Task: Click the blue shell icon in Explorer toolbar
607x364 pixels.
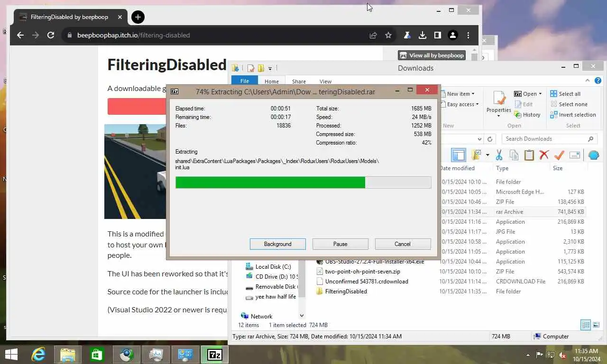Action: 593,155
